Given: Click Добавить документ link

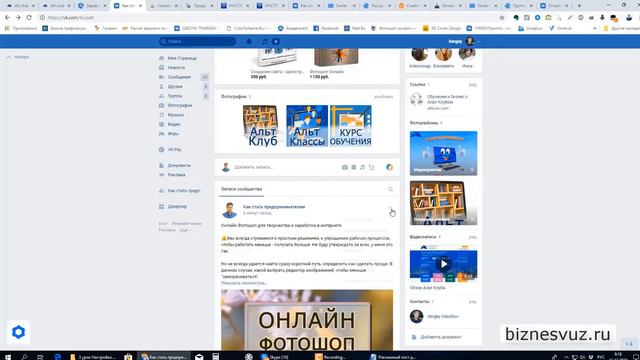Looking at the screenshot, I should pyautogui.click(x=441, y=337).
